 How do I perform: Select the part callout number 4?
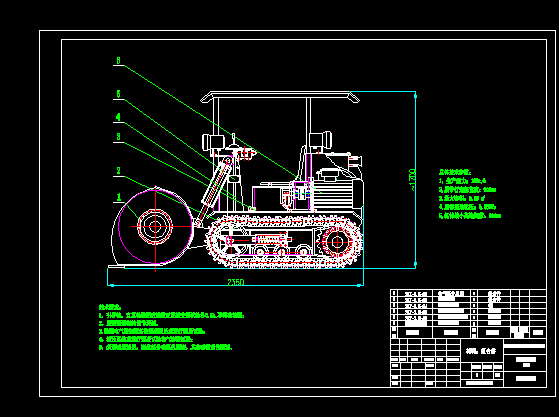[x=119, y=117]
